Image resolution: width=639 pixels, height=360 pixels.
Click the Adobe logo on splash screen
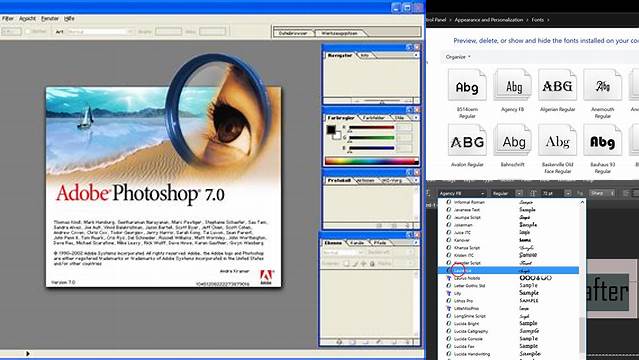(266, 277)
